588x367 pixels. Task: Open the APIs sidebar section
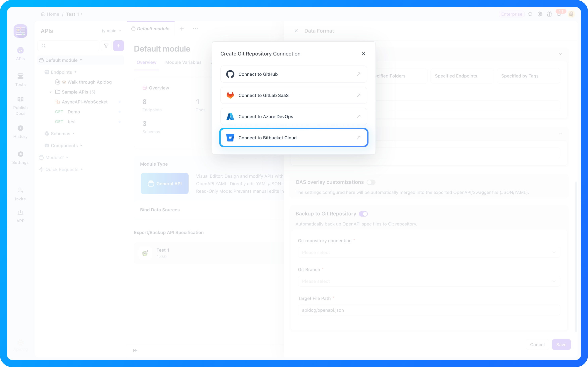click(20, 54)
